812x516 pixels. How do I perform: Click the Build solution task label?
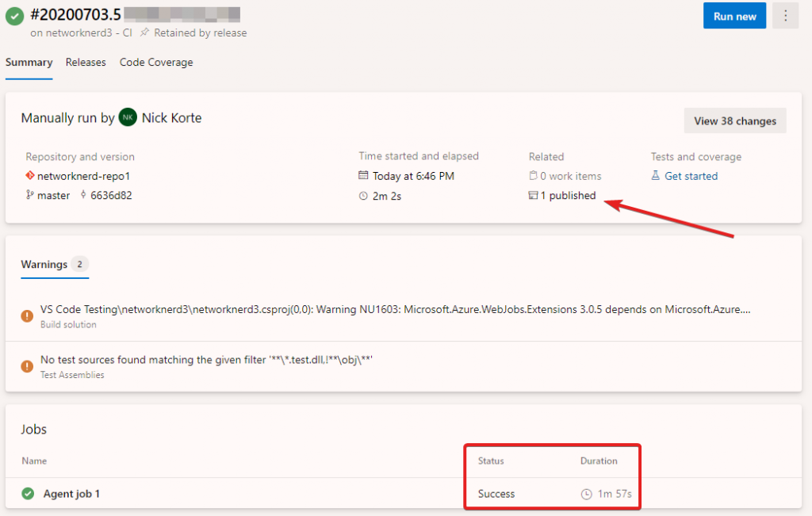pos(68,324)
